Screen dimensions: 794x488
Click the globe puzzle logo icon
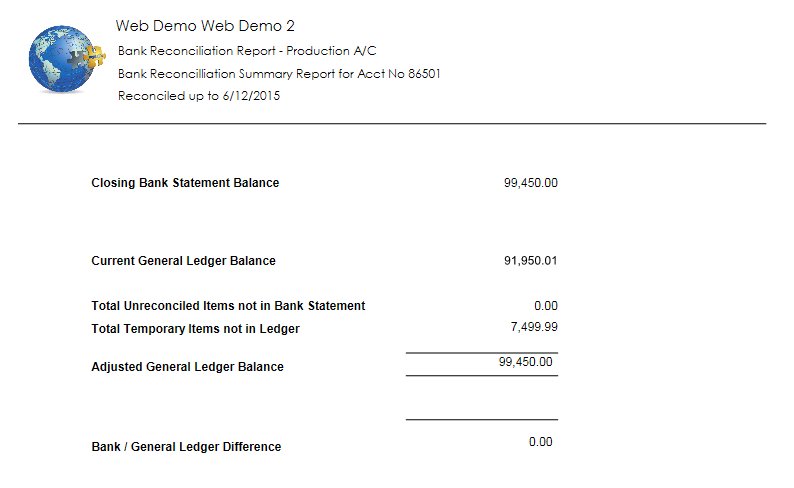click(x=67, y=59)
